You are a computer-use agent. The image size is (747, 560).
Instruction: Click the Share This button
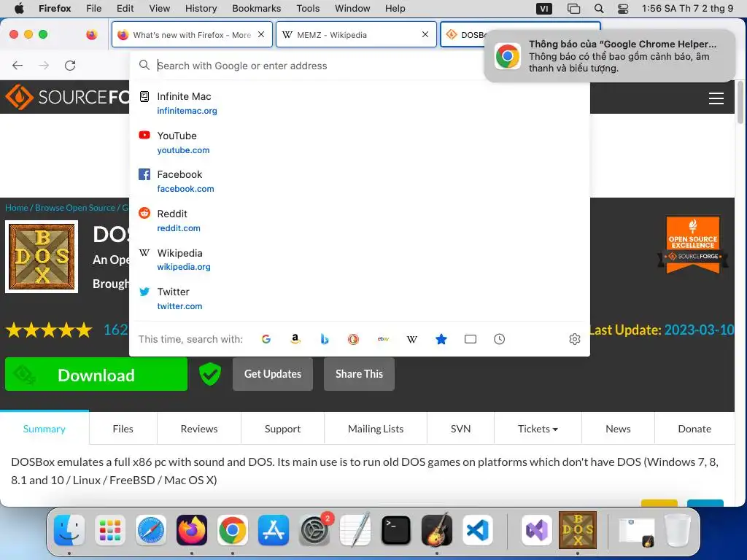(359, 374)
